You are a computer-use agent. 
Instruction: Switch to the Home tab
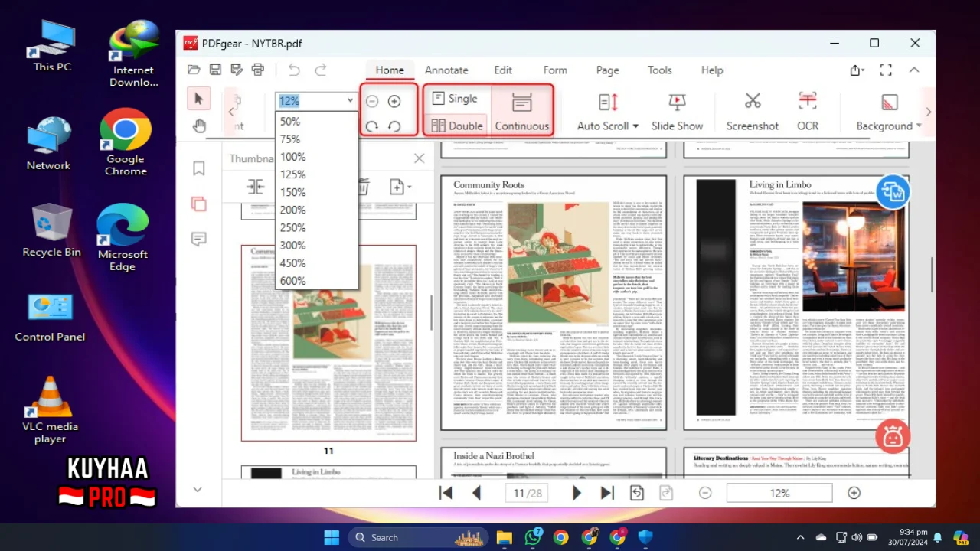pos(390,70)
